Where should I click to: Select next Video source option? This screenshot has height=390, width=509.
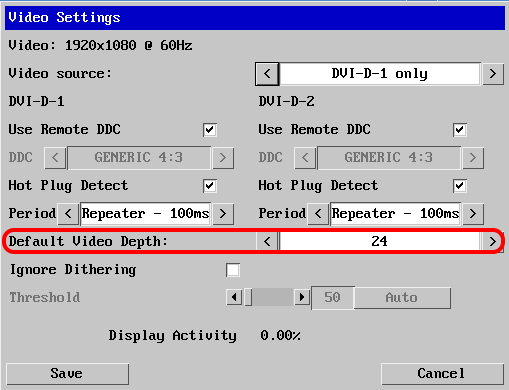click(x=493, y=74)
